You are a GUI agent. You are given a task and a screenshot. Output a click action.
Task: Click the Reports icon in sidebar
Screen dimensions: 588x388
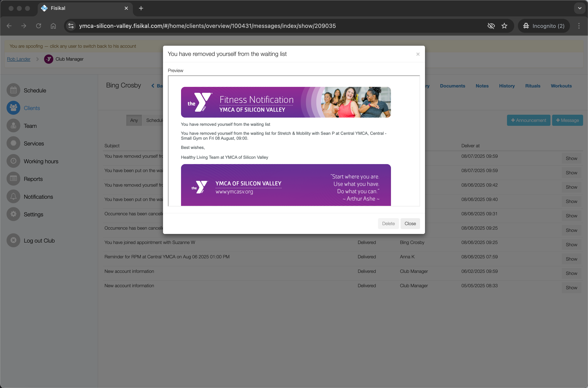coord(13,179)
